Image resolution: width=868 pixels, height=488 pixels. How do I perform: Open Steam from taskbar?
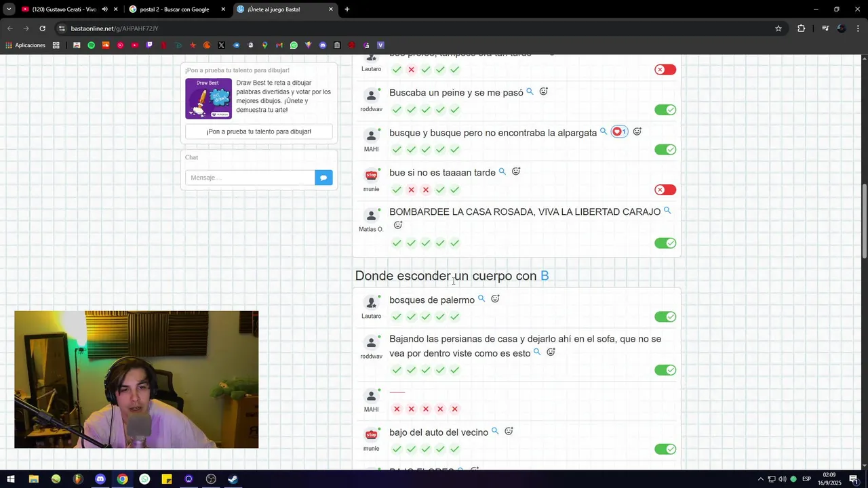point(233,479)
